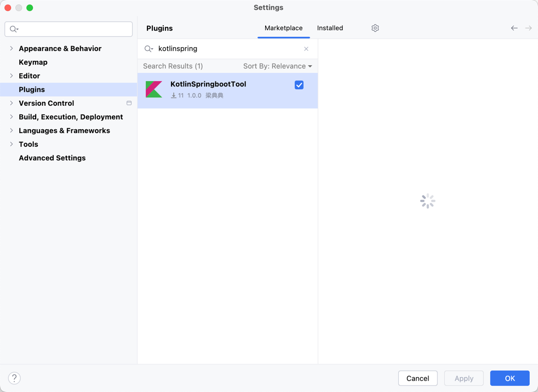The image size is (538, 392).
Task: Open plugin search options magnifier
Action: pyautogui.click(x=148, y=49)
